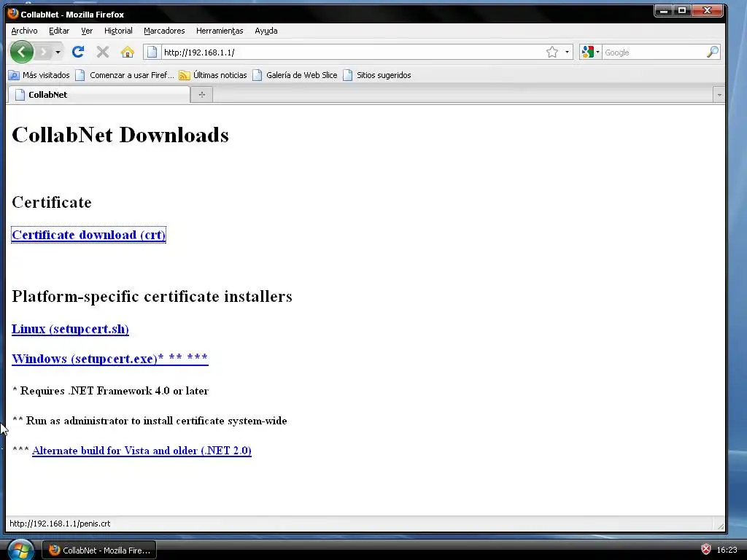The image size is (747, 560).
Task: Click the Run as administrator note
Action: (150, 421)
